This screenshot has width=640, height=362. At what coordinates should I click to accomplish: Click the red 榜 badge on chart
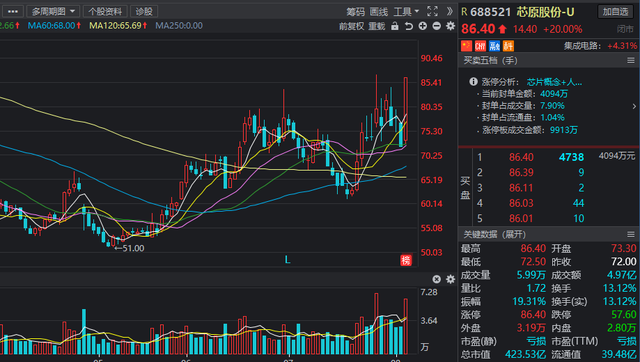click(x=406, y=260)
